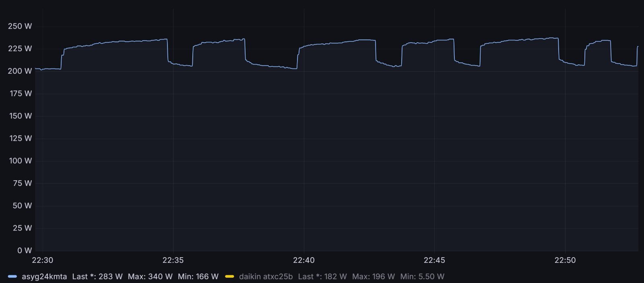Click the 22:45 time axis label
This screenshot has height=283, width=644.
click(434, 260)
